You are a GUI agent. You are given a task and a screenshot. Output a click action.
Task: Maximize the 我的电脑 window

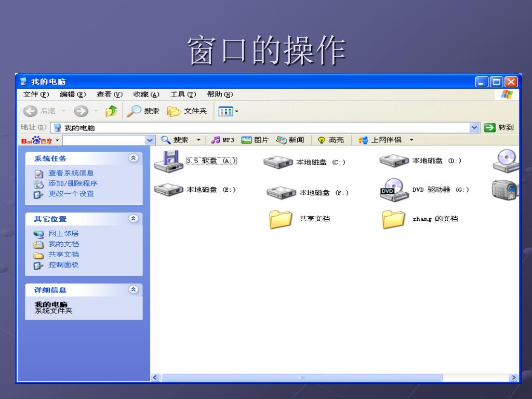click(x=496, y=82)
